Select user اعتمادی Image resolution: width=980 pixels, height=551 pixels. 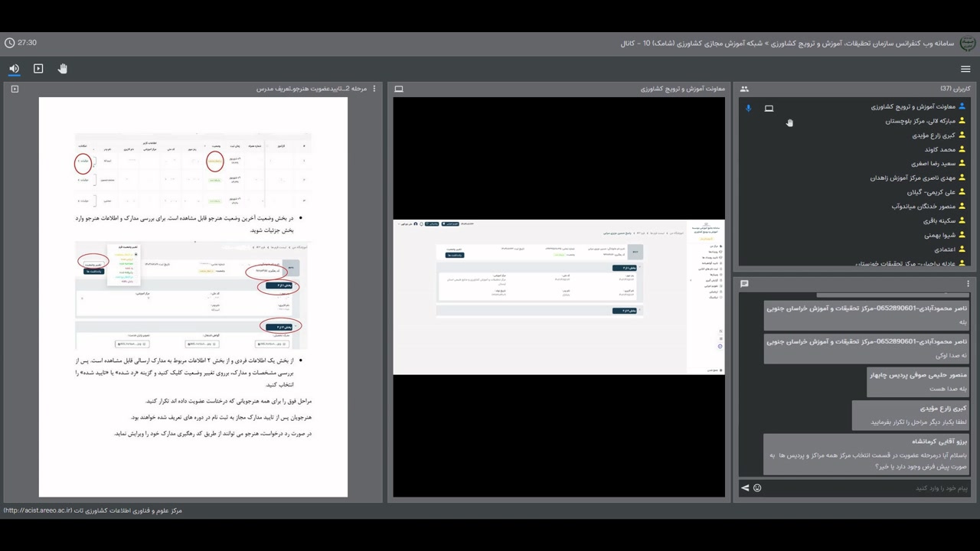click(x=945, y=249)
